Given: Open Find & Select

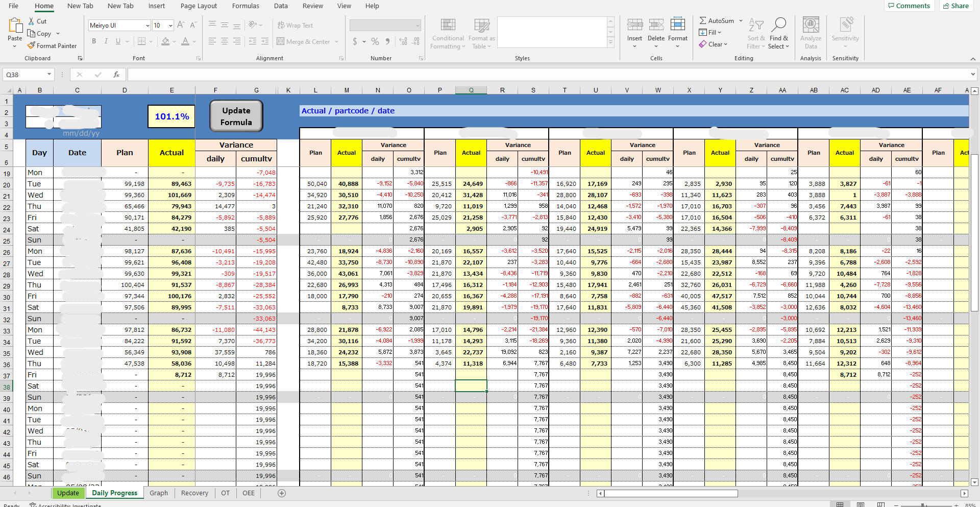Looking at the screenshot, I should (x=779, y=34).
